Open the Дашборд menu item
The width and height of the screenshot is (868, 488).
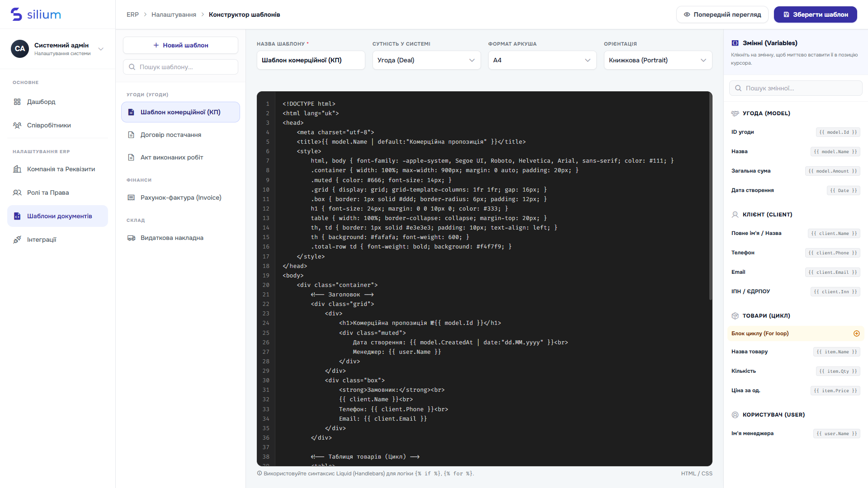click(57, 102)
